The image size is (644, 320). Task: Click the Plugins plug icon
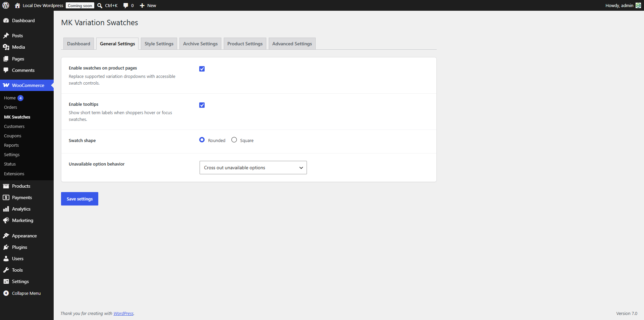coord(6,247)
